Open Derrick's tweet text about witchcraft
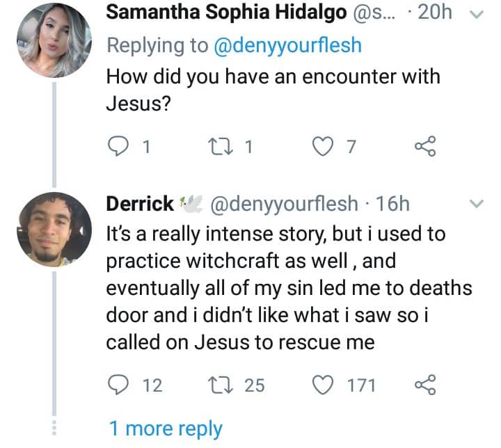This screenshot has height=448, width=501. click(278, 288)
